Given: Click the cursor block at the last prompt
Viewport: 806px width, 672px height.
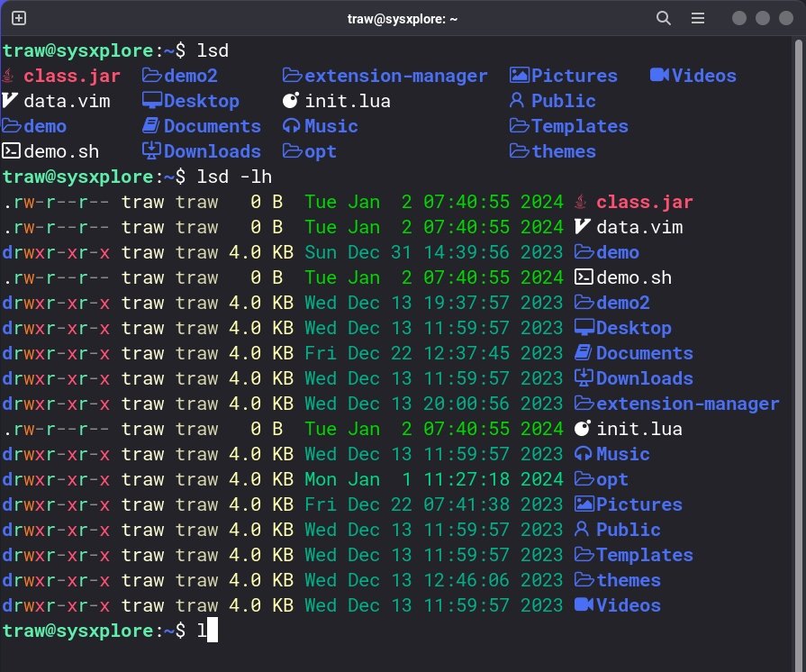Looking at the screenshot, I should click(213, 630).
